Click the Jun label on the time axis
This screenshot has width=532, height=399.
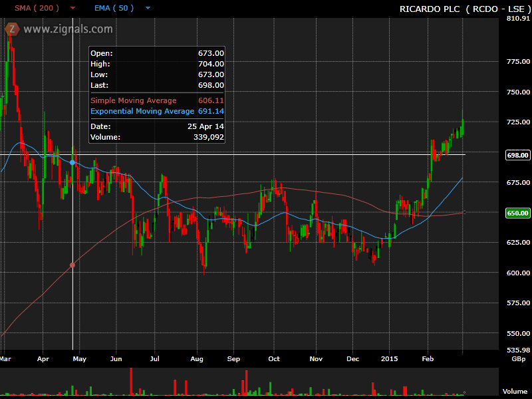(116, 359)
